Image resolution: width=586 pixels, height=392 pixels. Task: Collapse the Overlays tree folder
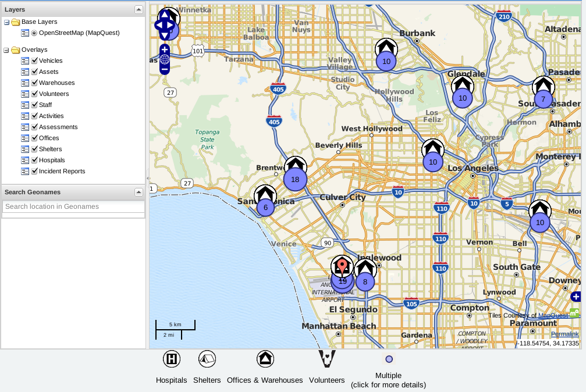click(x=6, y=50)
